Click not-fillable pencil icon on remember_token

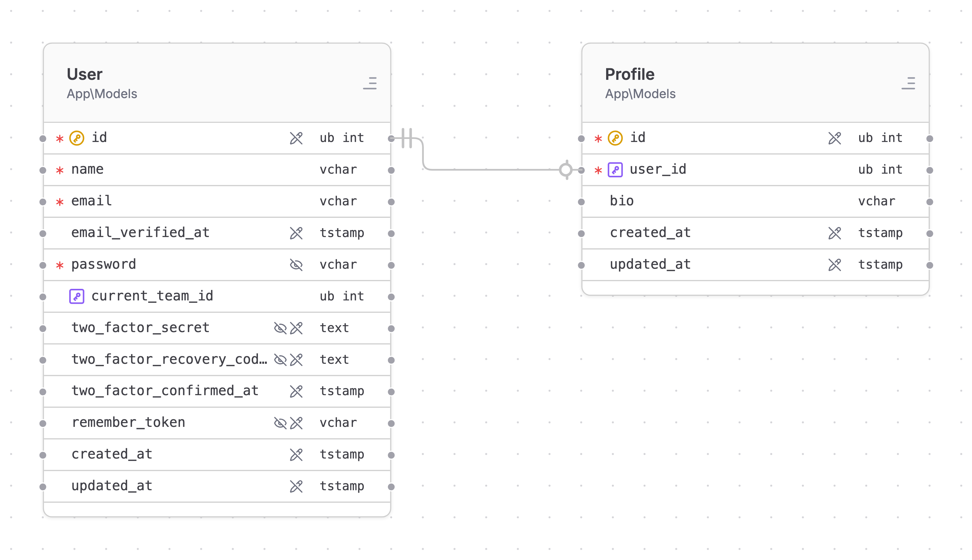coord(296,423)
